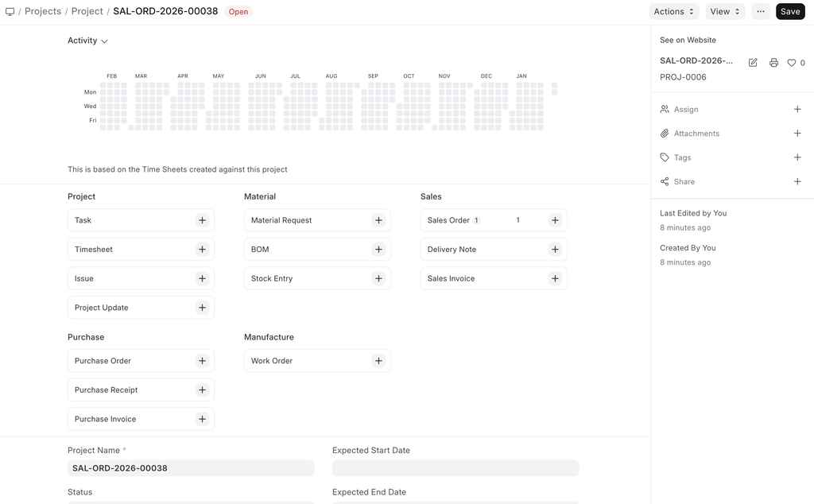Add a Work Order using plus icon

click(378, 361)
